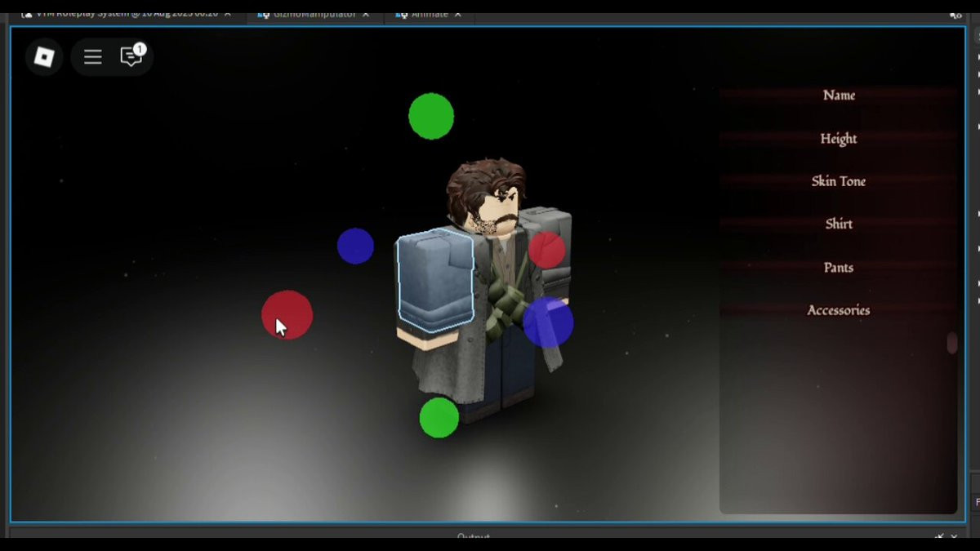The image size is (980, 551).
Task: Click the upper green gizmo handle
Action: (x=431, y=116)
